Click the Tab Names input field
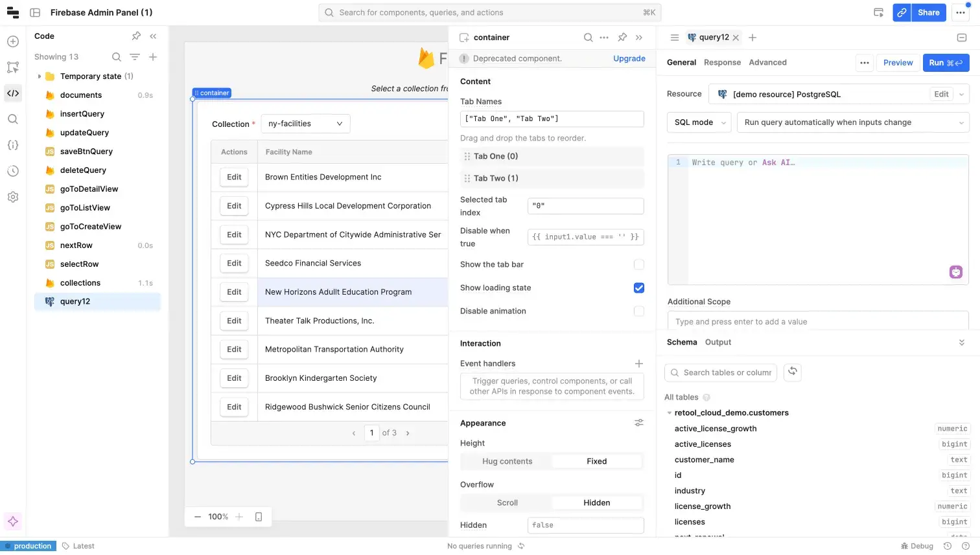This screenshot has width=980, height=555. pyautogui.click(x=552, y=119)
